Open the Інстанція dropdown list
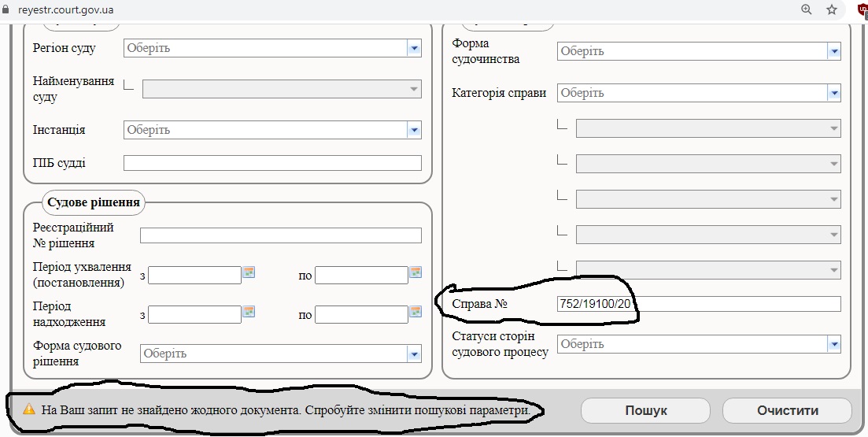Screen dimensions: 868x437 pos(414,130)
